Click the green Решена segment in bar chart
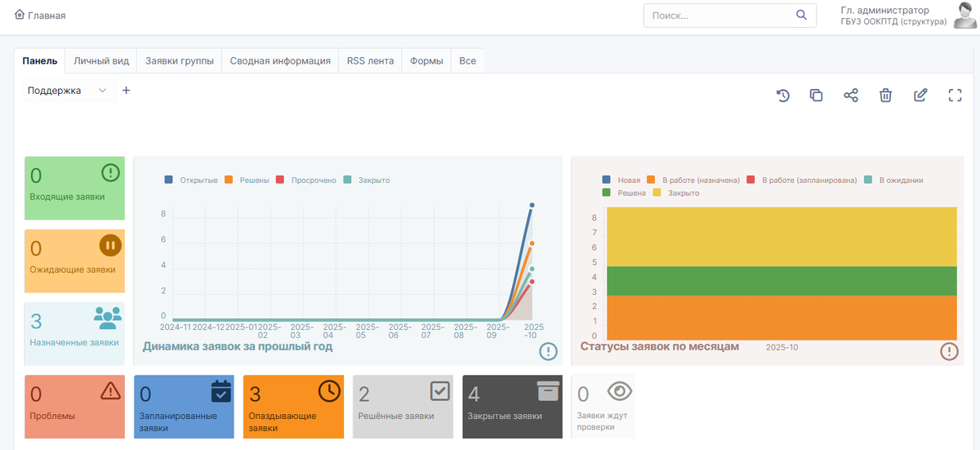The image size is (980, 450). [x=780, y=281]
